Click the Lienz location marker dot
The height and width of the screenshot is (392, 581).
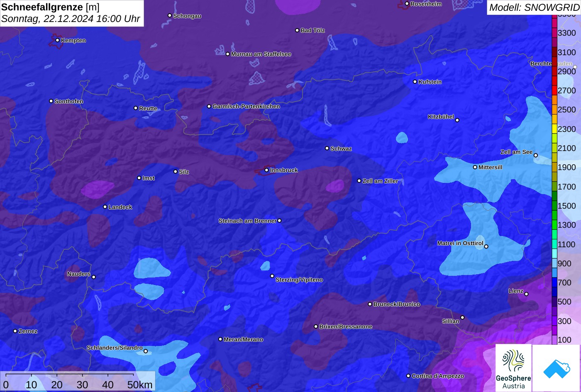coord(526,294)
